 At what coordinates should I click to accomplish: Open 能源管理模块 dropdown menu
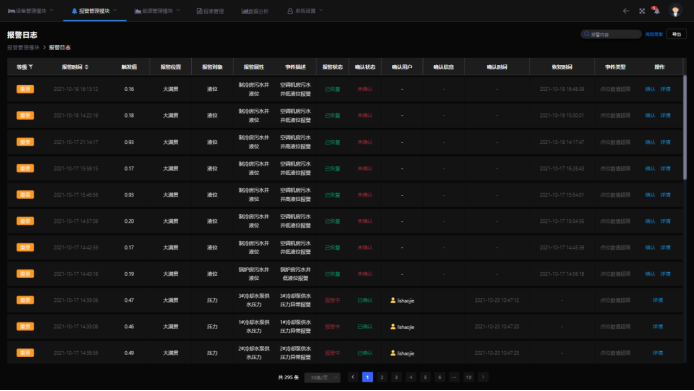[x=158, y=11]
